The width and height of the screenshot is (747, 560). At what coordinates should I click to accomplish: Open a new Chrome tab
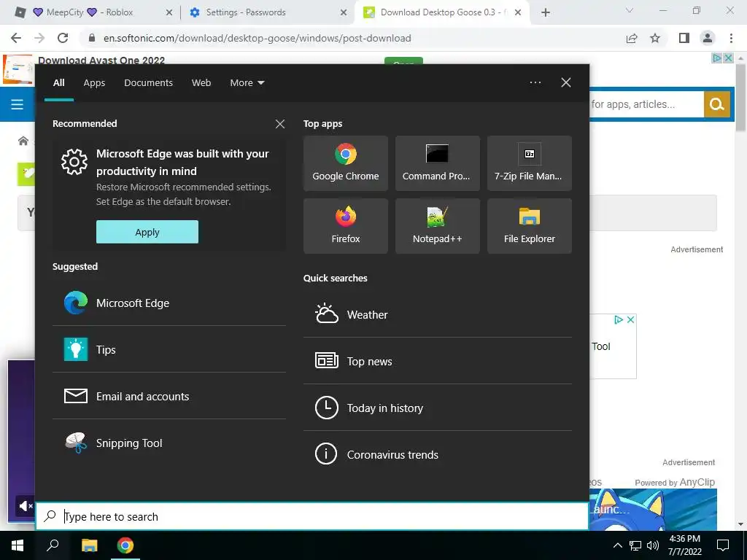pos(546,12)
